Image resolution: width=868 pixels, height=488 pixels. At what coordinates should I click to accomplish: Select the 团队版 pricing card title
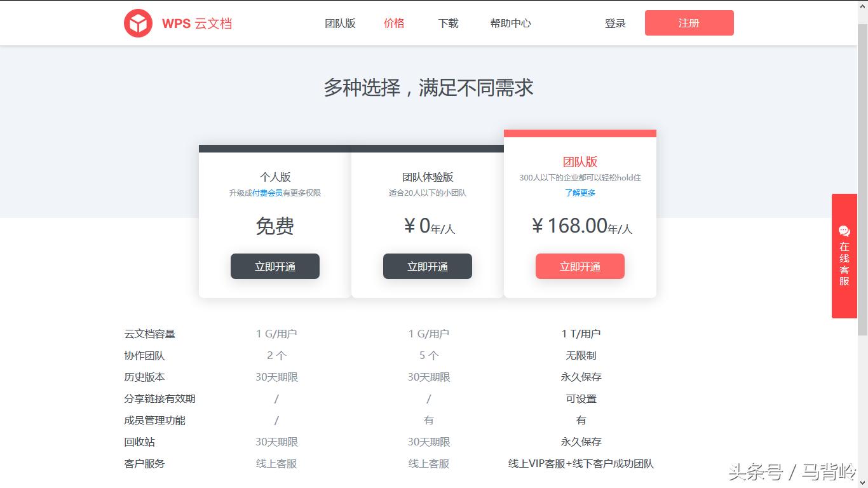pos(580,162)
